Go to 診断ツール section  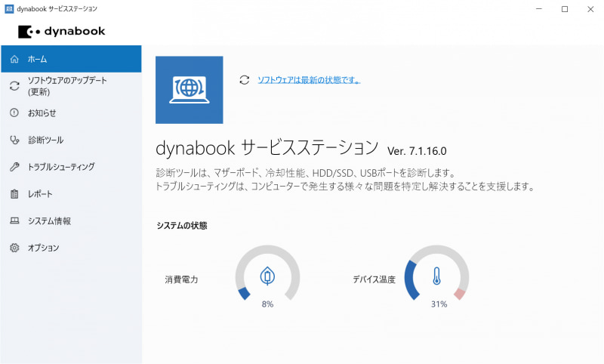click(71, 140)
